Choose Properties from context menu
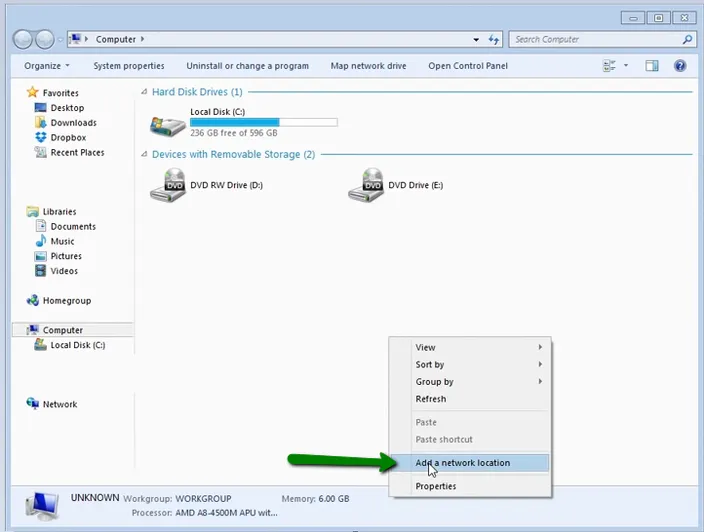The width and height of the screenshot is (704, 532). pyautogui.click(x=470, y=486)
